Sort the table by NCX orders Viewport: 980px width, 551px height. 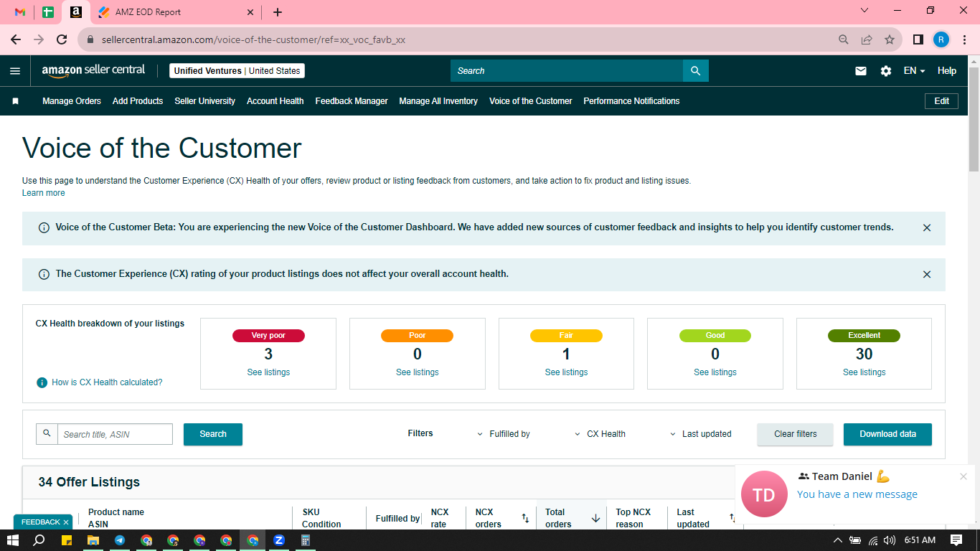point(524,518)
